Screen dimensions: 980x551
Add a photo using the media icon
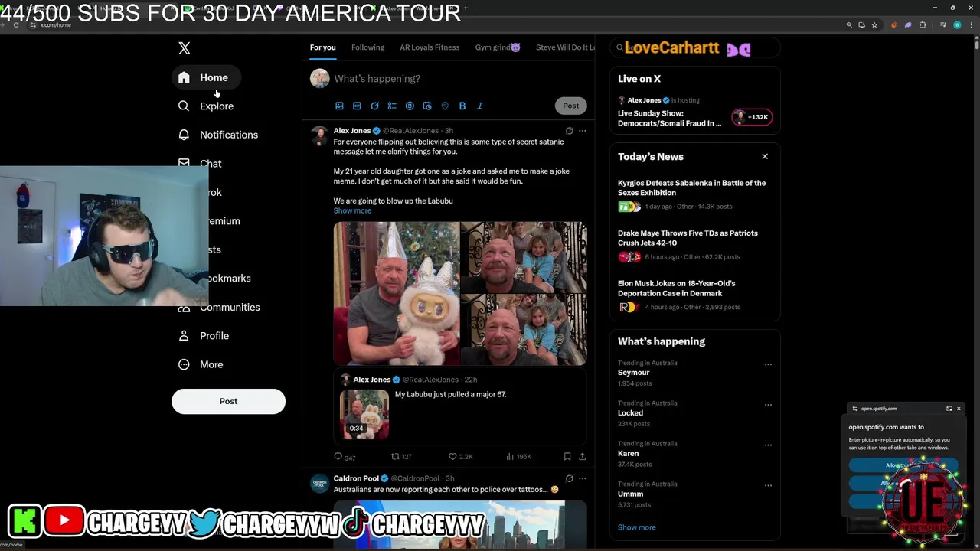(x=339, y=106)
